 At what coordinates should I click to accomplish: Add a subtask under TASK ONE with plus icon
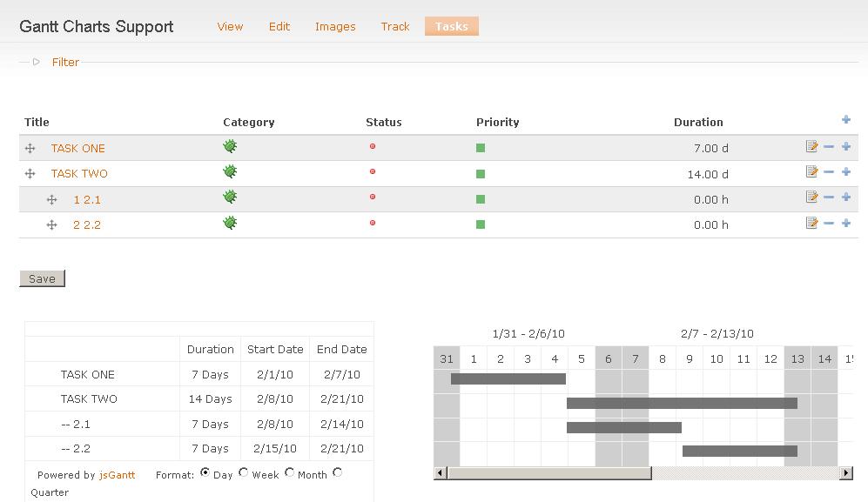tap(846, 147)
